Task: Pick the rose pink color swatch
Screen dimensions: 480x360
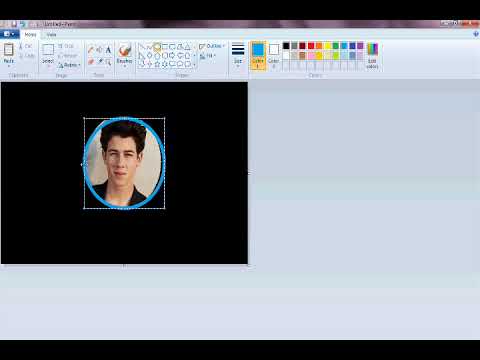Action: coord(311,55)
